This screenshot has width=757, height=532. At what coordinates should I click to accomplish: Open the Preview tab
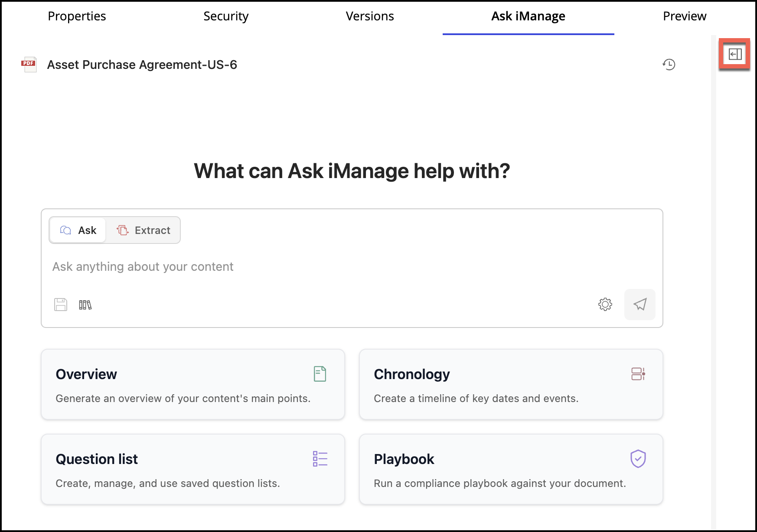pos(685,16)
